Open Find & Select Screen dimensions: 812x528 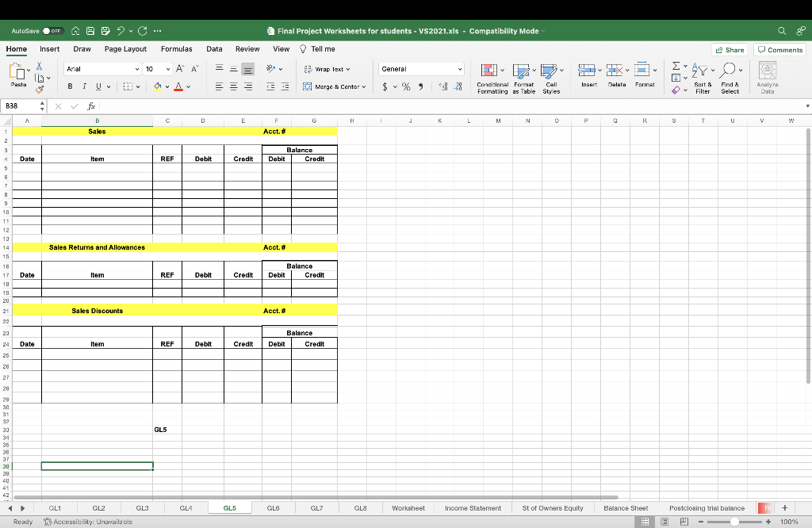coord(730,78)
